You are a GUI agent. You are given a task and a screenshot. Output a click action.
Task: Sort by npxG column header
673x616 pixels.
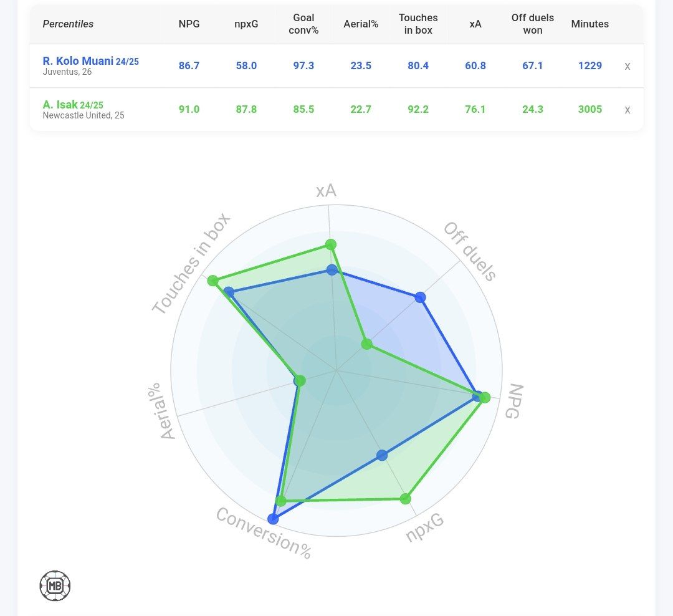click(246, 24)
